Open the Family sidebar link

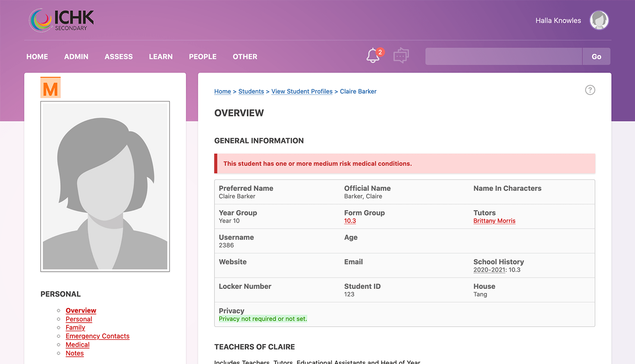coord(75,327)
